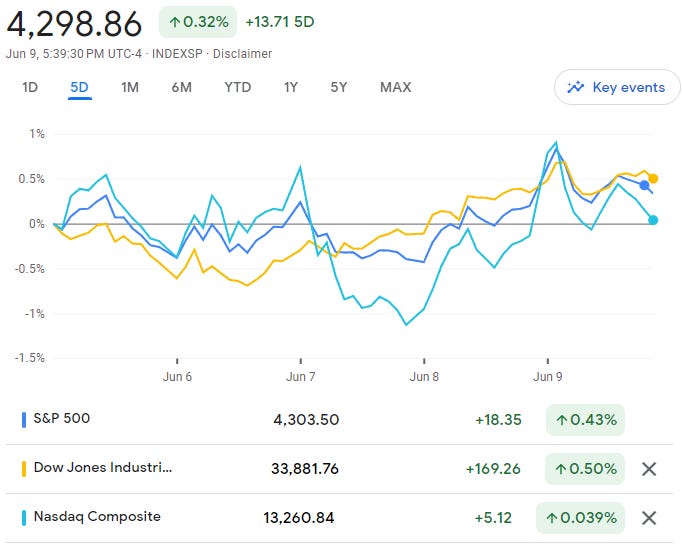Select the 5D time range tab
Screen dimensions: 682x544
(x=80, y=87)
